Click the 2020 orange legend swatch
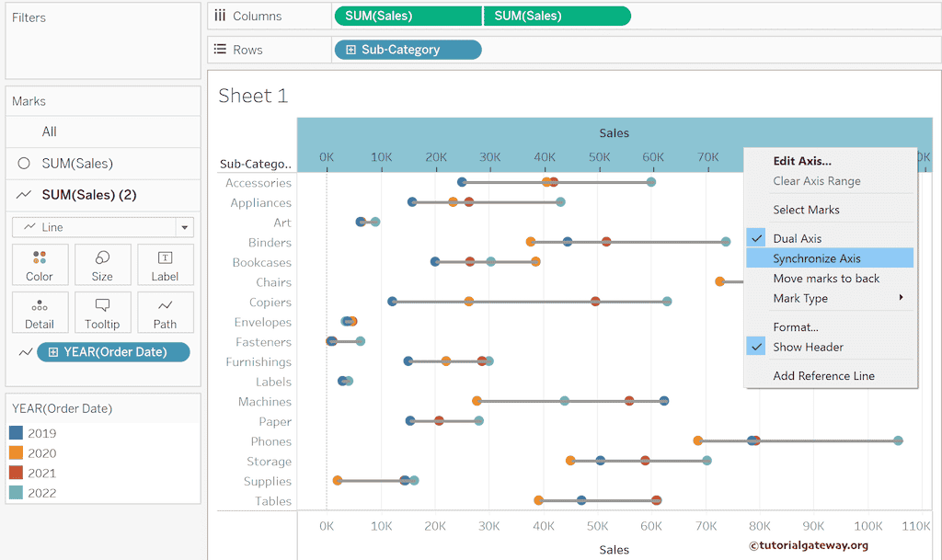Image resolution: width=942 pixels, height=560 pixels. (x=17, y=453)
